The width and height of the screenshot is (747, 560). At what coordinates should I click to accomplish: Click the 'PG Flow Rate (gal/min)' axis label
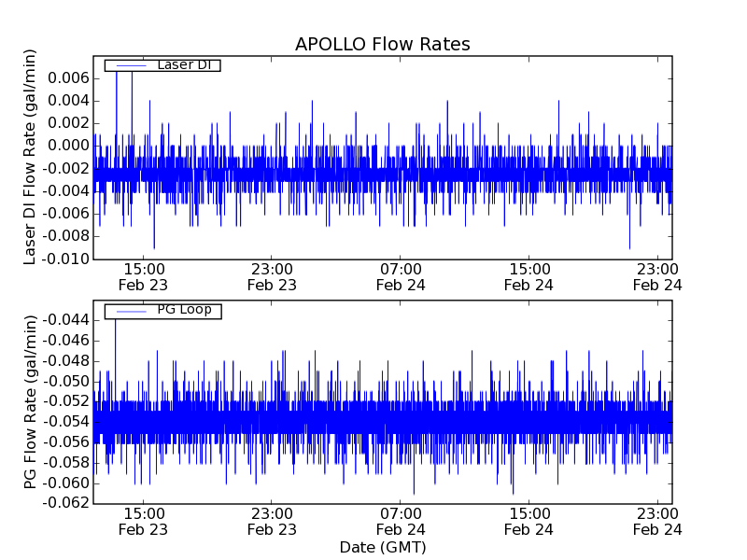(x=31, y=401)
